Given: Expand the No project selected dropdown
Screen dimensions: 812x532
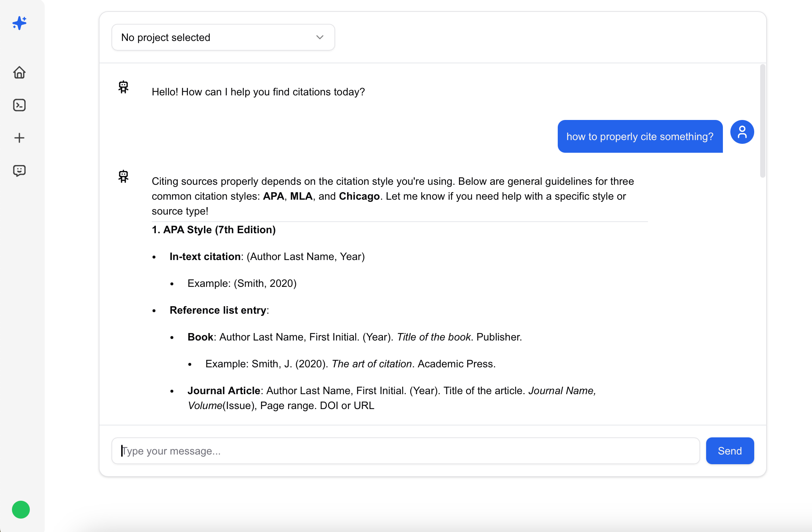Looking at the screenshot, I should click(223, 37).
